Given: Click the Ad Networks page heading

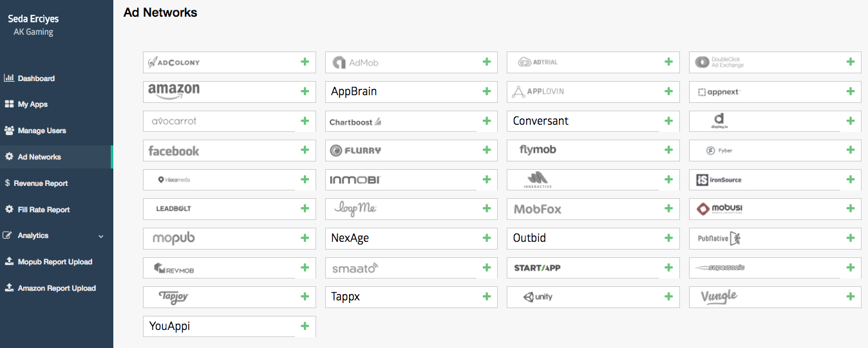Looking at the screenshot, I should pyautogui.click(x=160, y=12).
